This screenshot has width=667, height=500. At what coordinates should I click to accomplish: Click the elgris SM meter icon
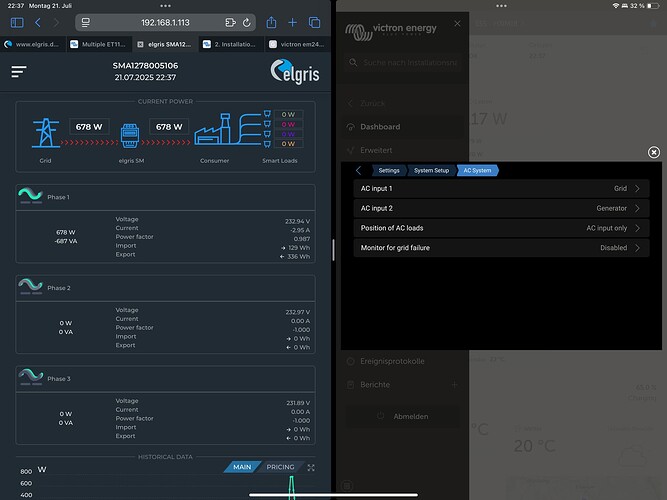pos(130,135)
